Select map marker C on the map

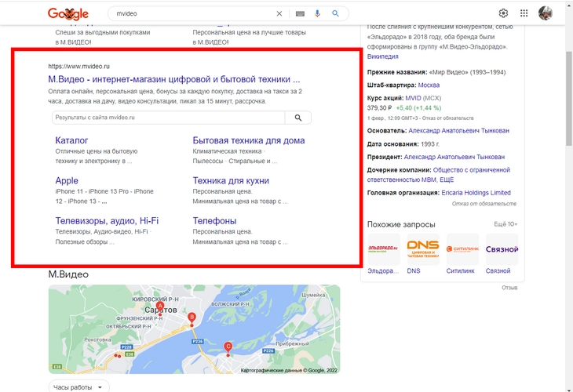click(228, 347)
